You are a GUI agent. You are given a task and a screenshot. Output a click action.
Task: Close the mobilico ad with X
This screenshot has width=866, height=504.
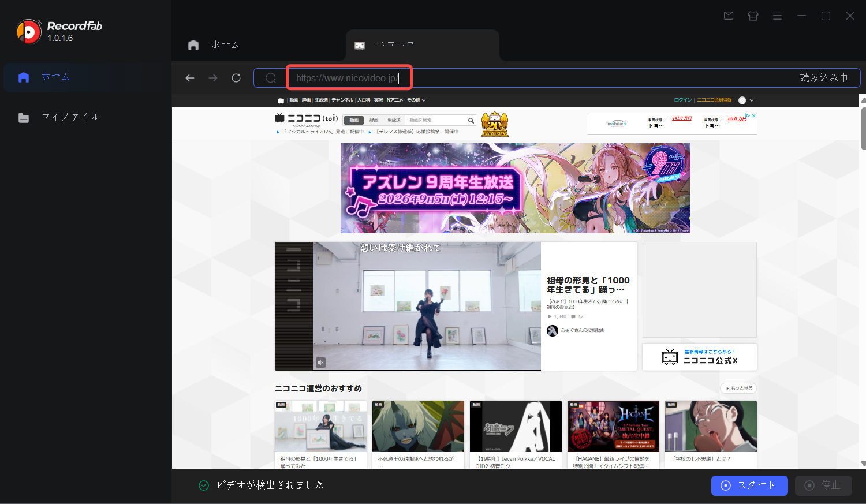[x=753, y=116]
